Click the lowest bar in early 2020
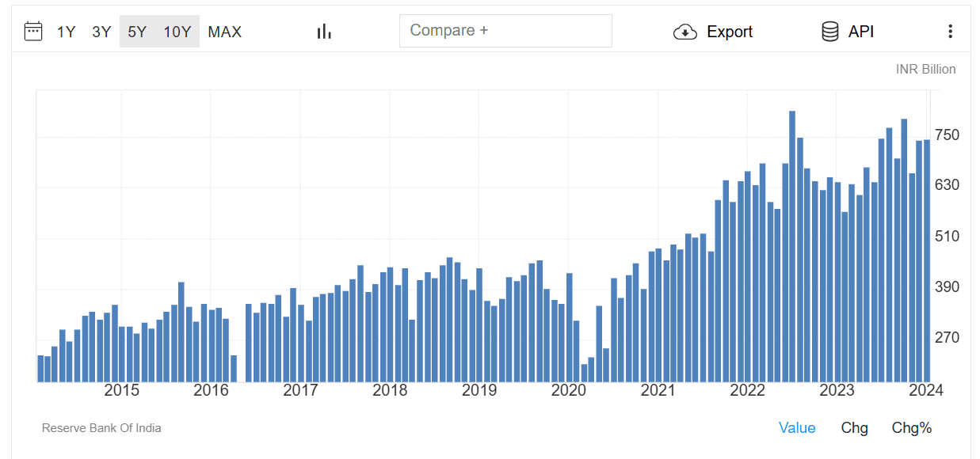This screenshot has width=980, height=459. (x=584, y=373)
